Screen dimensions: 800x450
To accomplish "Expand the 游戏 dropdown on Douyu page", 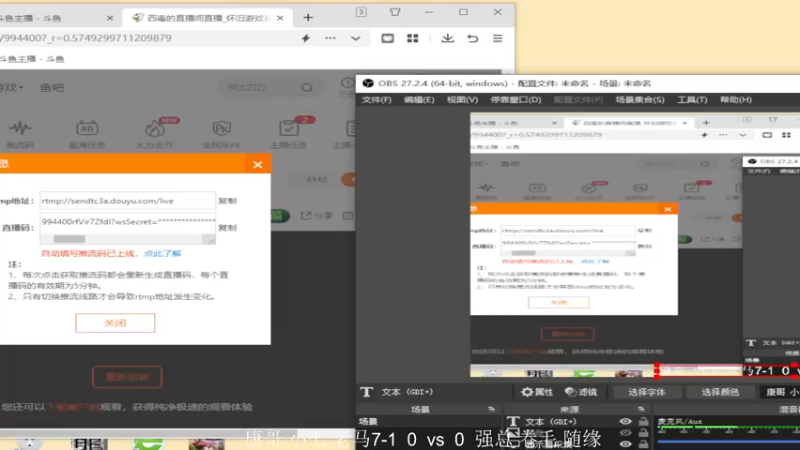I will pos(11,88).
